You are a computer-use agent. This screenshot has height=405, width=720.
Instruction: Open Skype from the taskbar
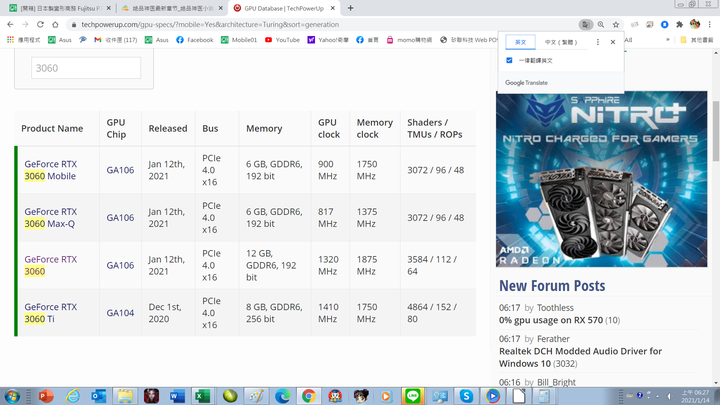coord(466,396)
